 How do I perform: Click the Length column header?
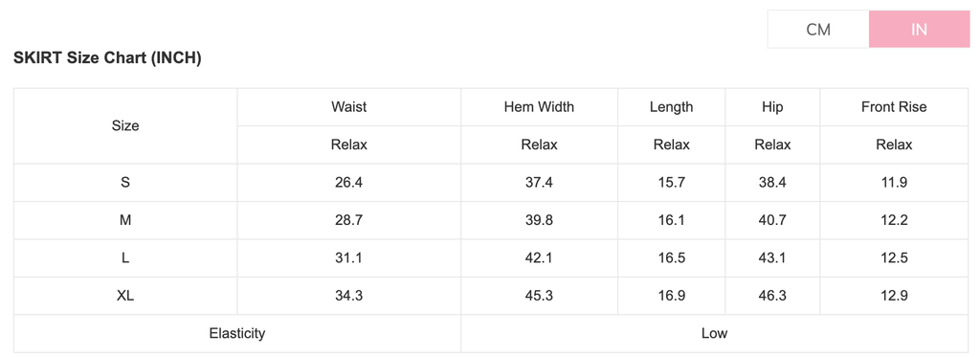(671, 107)
